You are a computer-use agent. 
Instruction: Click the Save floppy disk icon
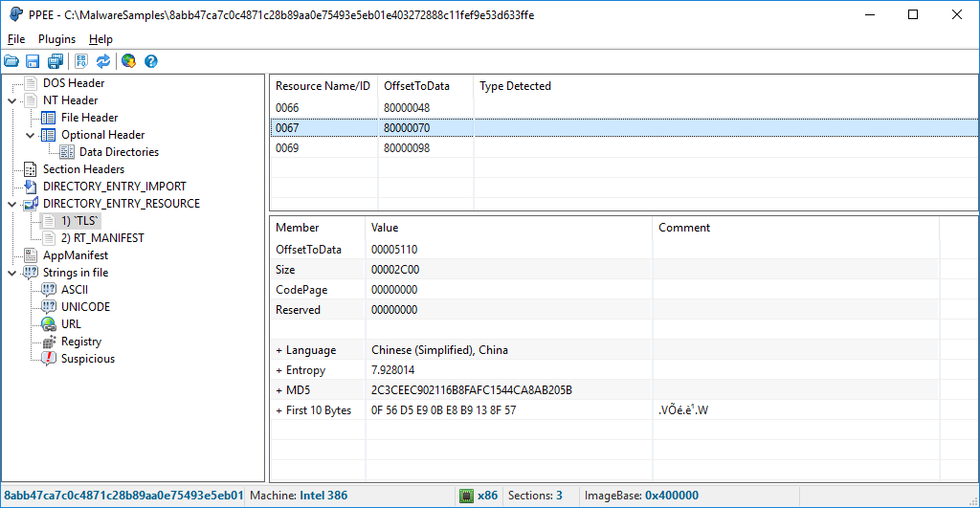pos(33,61)
